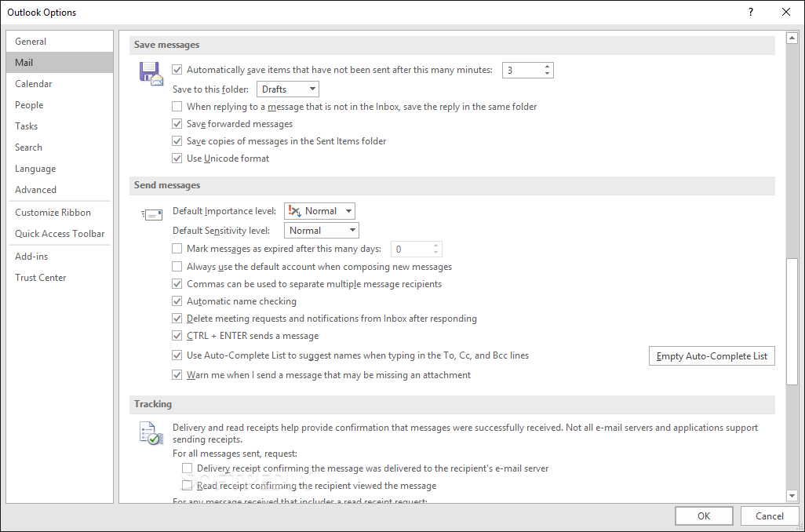This screenshot has width=805, height=532.
Task: Check Always use the default account option
Action: 177,267
